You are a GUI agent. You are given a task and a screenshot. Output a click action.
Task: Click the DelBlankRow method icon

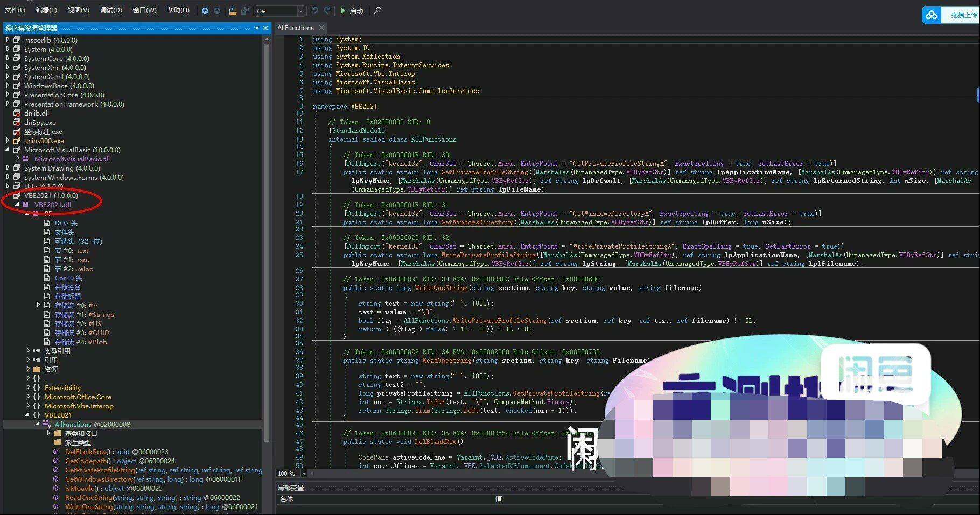56,452
